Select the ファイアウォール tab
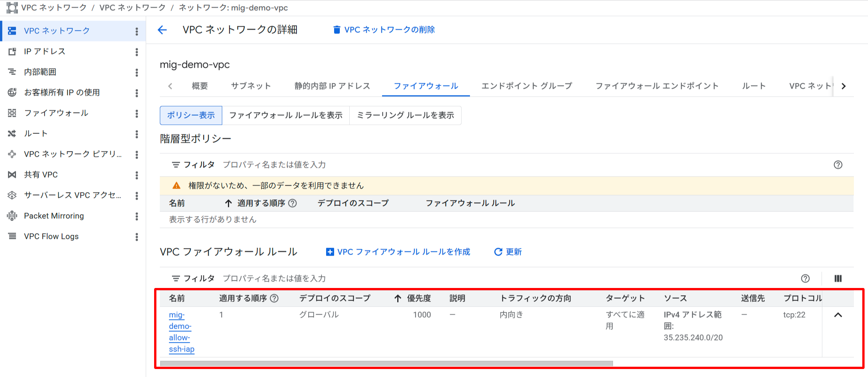Image resolution: width=868 pixels, height=377 pixels. tap(426, 86)
